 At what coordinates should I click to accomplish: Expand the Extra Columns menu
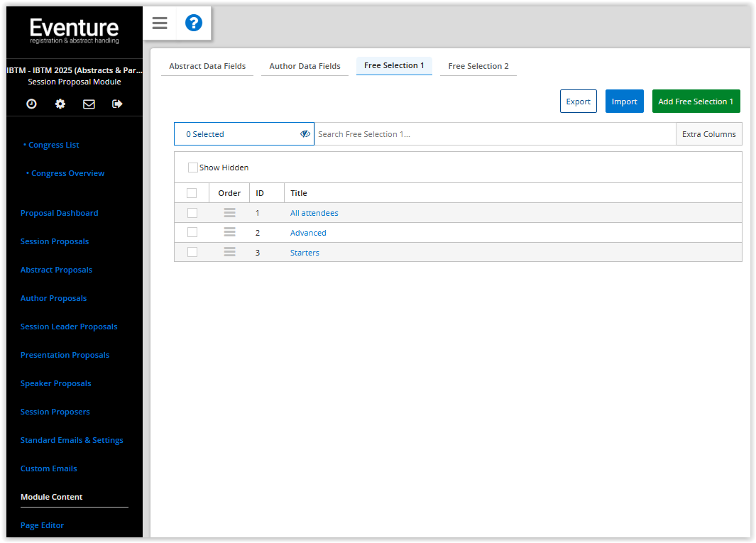[x=708, y=134]
